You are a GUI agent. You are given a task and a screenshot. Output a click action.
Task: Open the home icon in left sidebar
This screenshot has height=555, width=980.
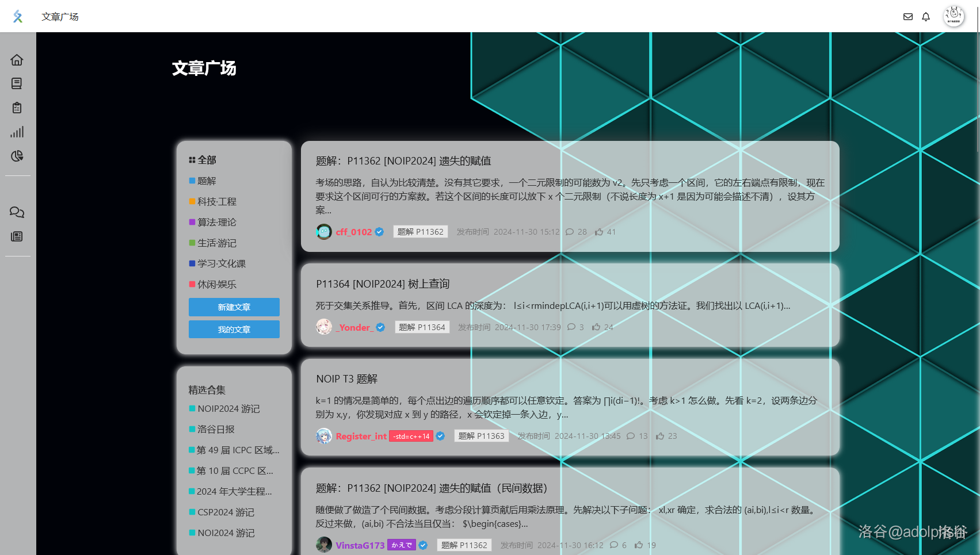[17, 60]
